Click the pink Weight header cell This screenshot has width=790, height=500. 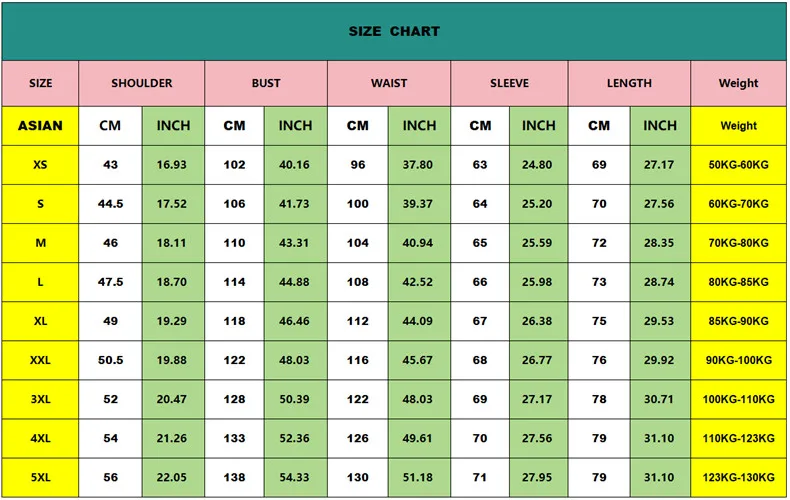(739, 83)
